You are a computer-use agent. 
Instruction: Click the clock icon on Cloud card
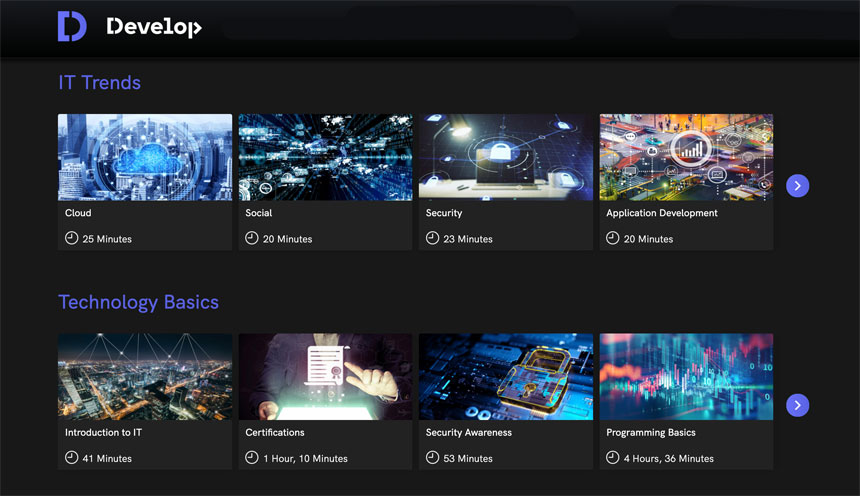click(71, 239)
